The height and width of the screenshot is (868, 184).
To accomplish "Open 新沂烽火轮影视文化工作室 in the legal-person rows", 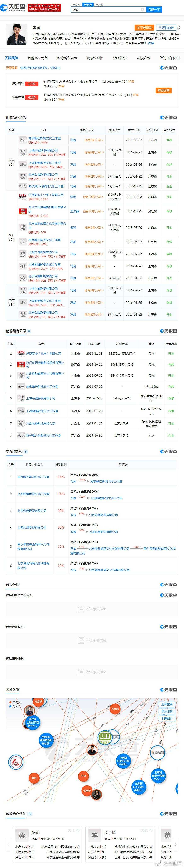I will [x=46, y=186].
